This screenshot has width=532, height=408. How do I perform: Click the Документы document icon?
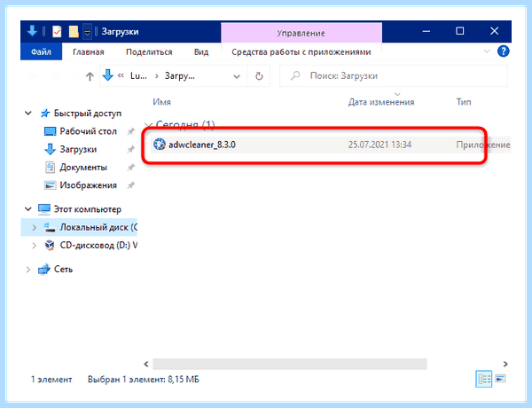(50, 168)
